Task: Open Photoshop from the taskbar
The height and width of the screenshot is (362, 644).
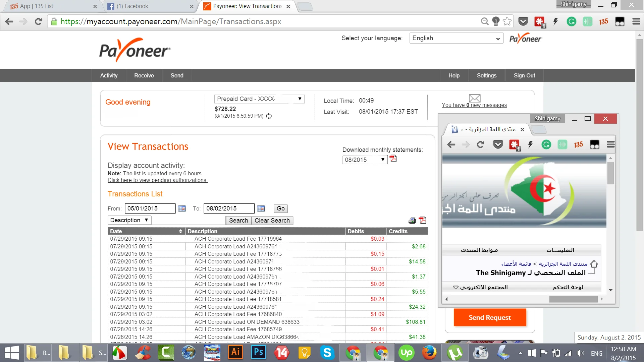Action: click(258, 352)
